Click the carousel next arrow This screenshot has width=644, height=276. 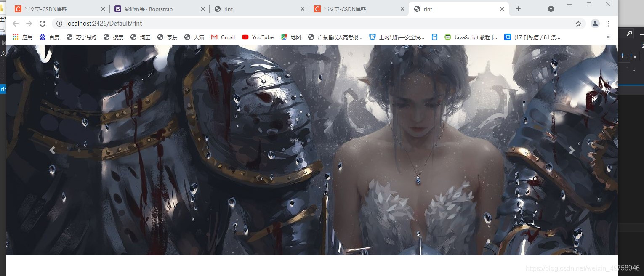[572, 150]
